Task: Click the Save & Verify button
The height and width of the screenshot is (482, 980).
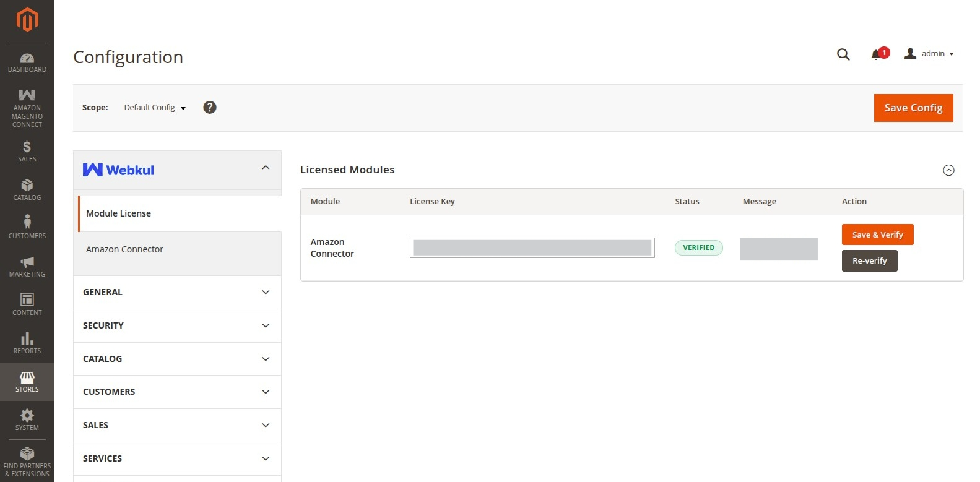Action: (x=877, y=235)
